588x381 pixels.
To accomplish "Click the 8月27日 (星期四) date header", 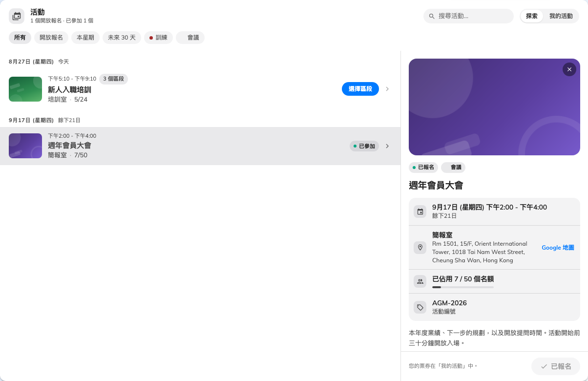I will click(x=31, y=62).
